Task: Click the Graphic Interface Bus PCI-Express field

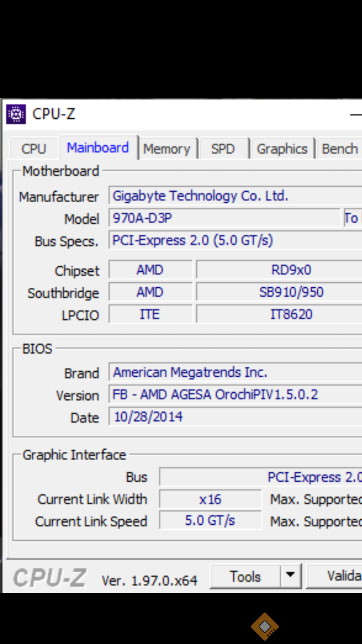Action: click(x=261, y=477)
